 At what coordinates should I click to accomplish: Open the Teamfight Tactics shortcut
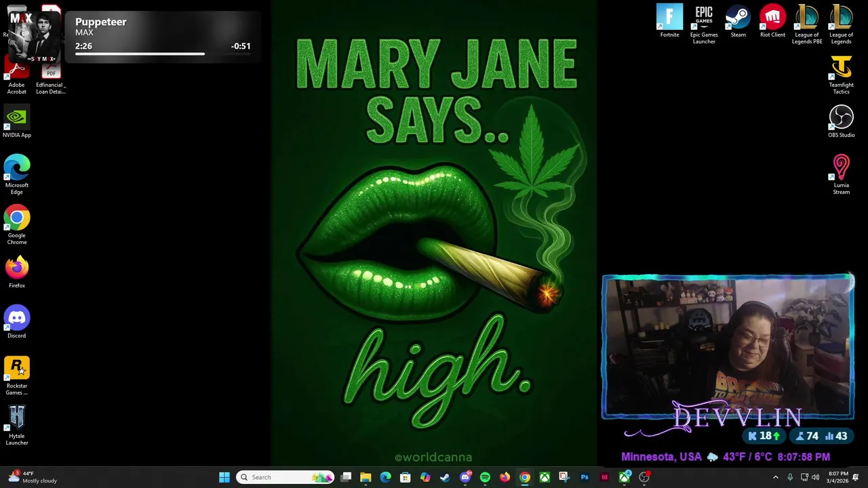tap(841, 75)
